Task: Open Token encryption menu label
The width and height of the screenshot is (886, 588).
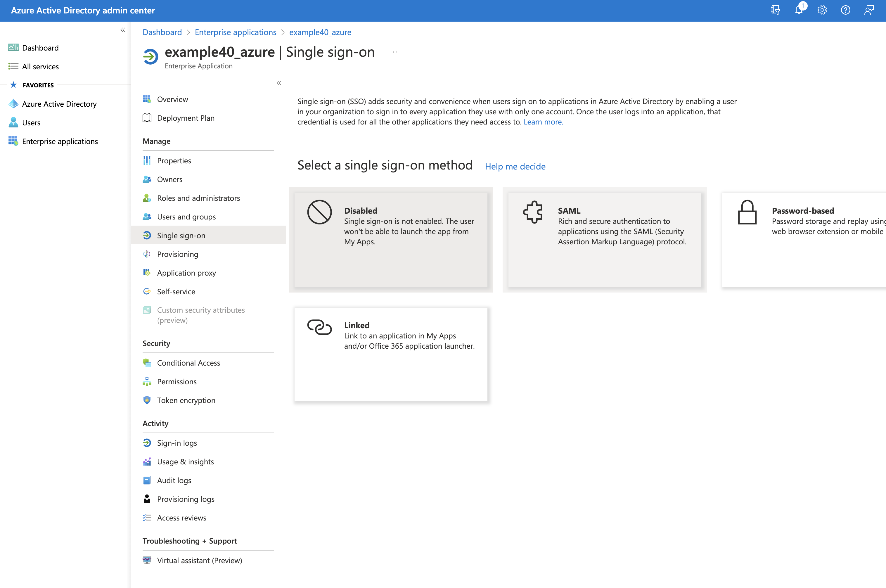Action: click(x=186, y=400)
